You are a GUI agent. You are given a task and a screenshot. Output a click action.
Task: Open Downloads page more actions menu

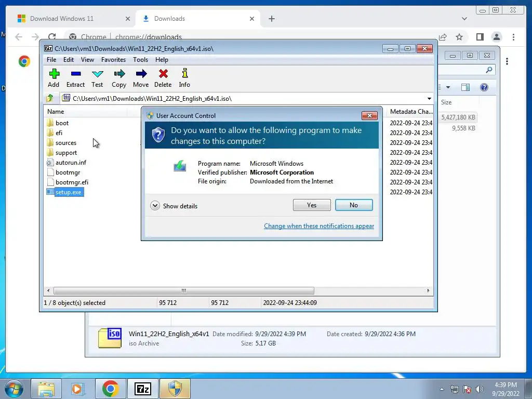coord(507,61)
